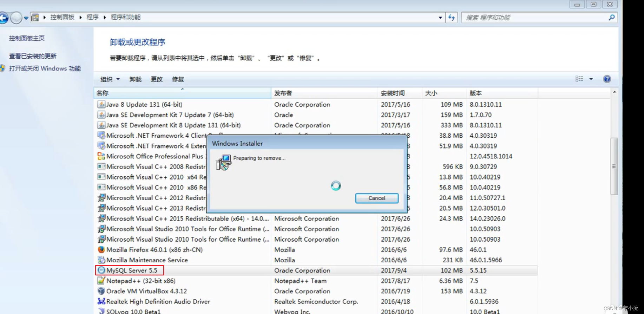Click the shield icon beside Windows 功能

[x=3, y=68]
